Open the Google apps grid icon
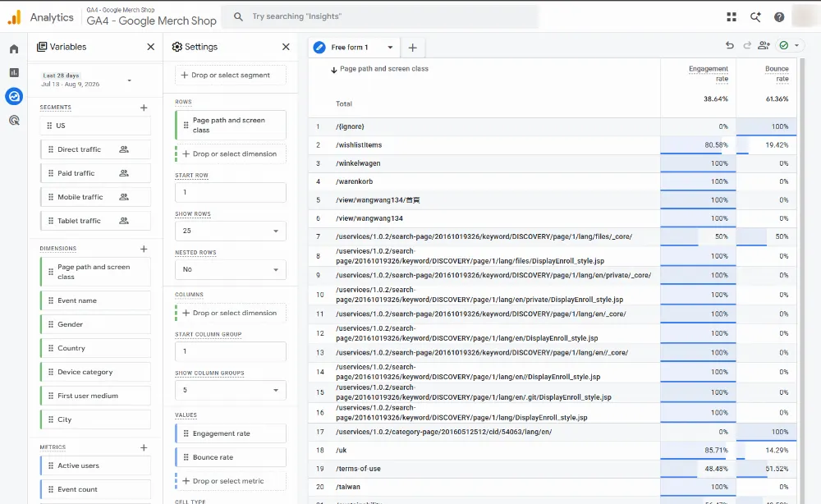 click(x=732, y=16)
